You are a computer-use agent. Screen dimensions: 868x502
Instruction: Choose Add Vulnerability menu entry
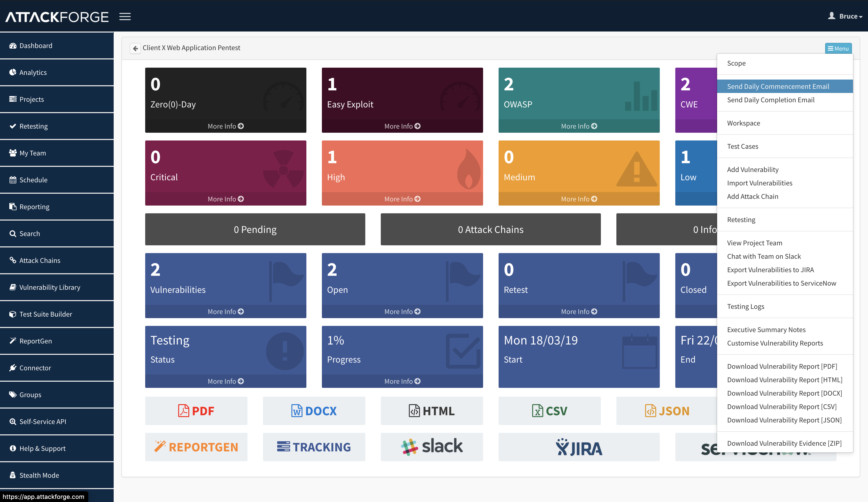tap(785, 169)
